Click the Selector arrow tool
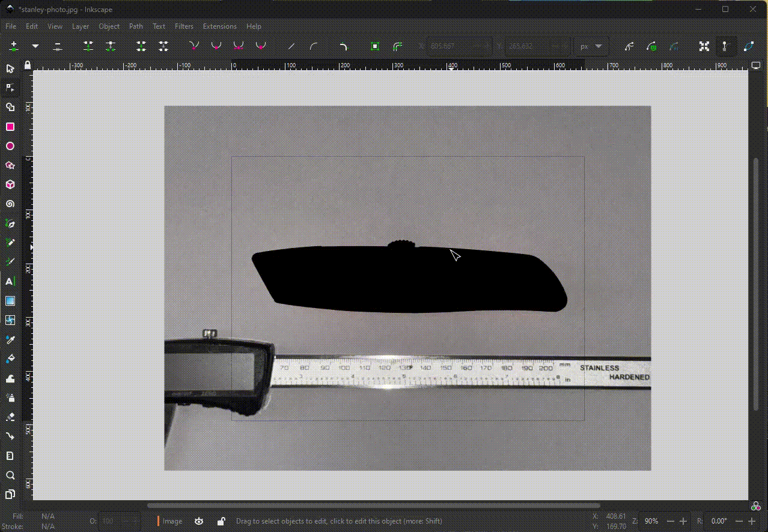This screenshot has height=532, width=768. tap(10, 69)
